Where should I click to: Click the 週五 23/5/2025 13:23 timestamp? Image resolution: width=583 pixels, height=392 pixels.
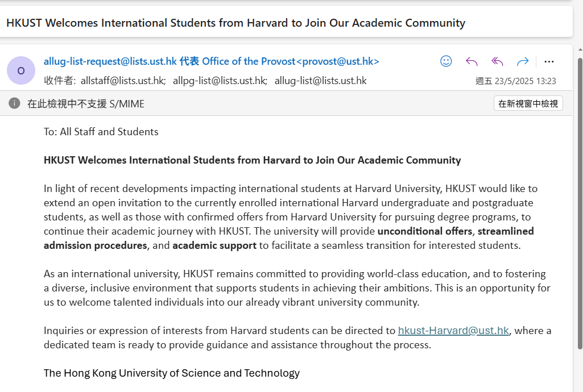(516, 81)
